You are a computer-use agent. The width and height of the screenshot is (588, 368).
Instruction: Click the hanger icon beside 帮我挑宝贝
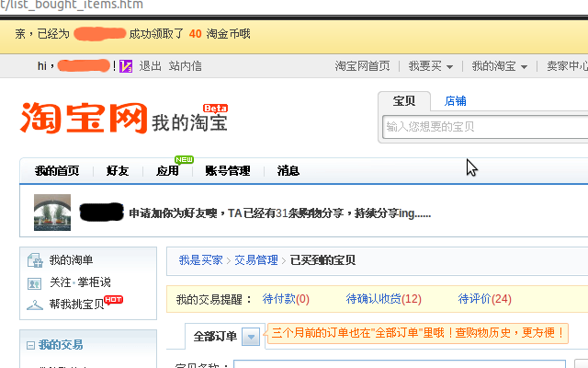[x=35, y=305]
